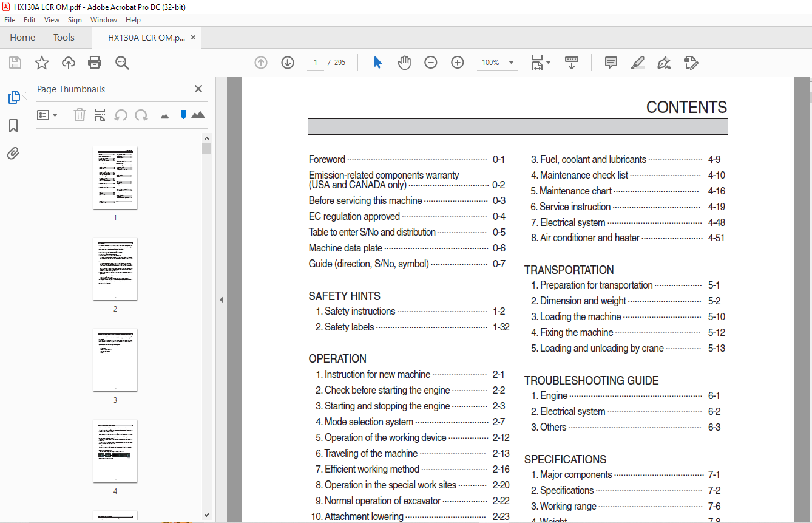Click the Safety labels 1-32 entry
Viewport: 812px width, 523px height.
(412, 327)
